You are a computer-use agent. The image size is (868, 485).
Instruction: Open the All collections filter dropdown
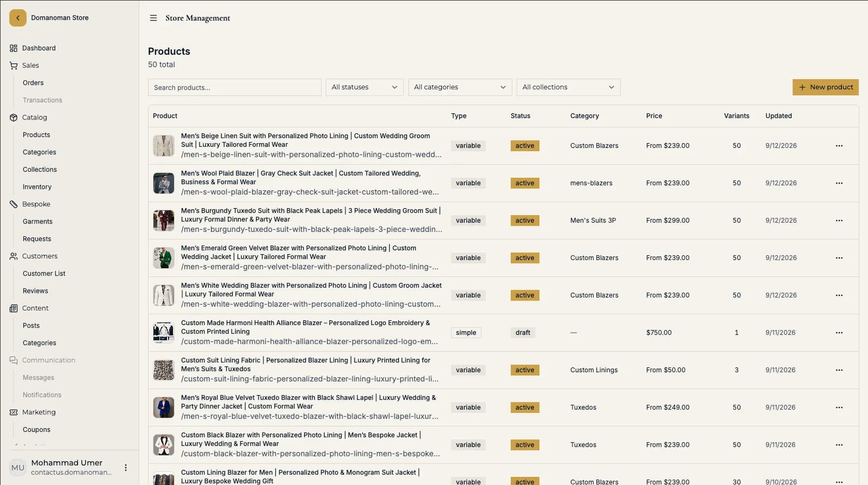click(x=568, y=87)
